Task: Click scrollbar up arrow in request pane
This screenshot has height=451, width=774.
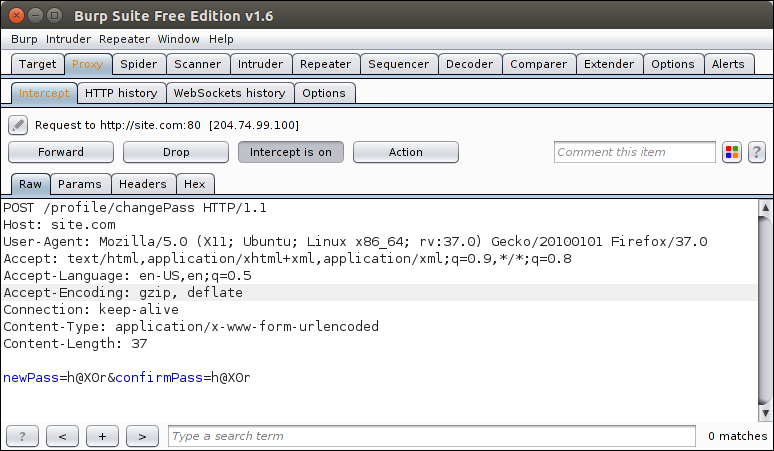Action: click(765, 208)
